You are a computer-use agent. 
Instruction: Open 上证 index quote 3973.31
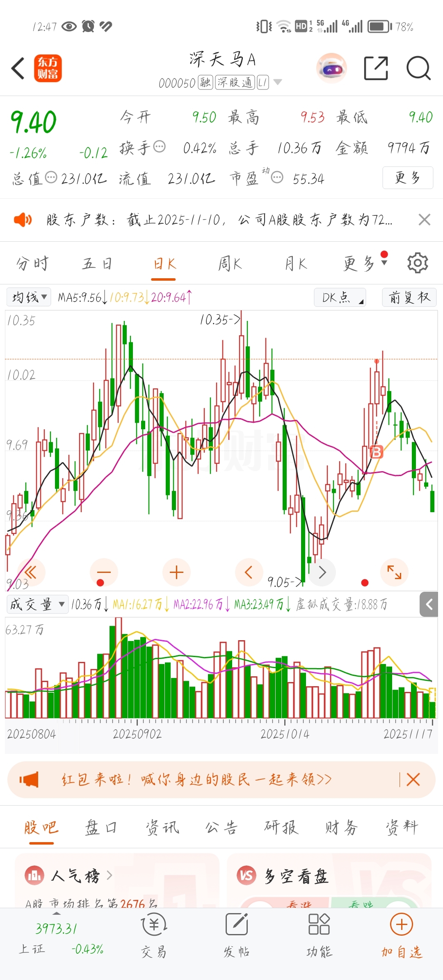56,928
